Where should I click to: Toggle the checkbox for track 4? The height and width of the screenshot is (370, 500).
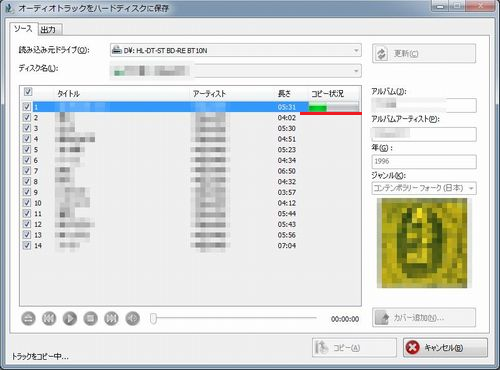(27, 139)
